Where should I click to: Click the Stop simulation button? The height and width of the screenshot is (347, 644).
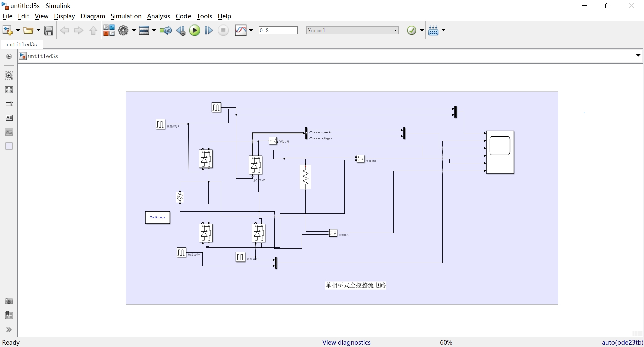click(223, 31)
